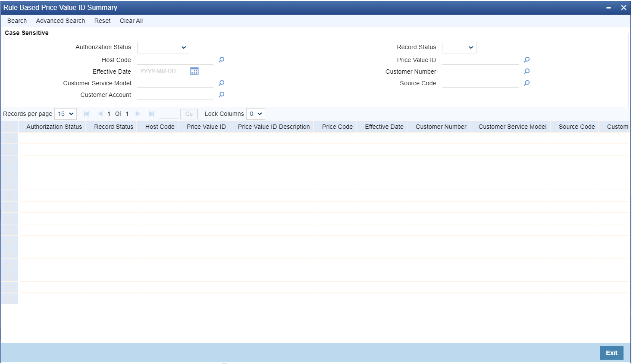633x364 pixels.
Task: Sort by Customer Service Model column header
Action: click(x=512, y=127)
